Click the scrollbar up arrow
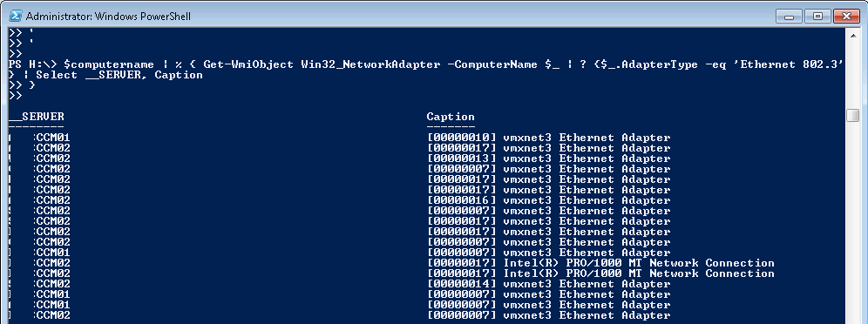Image resolution: width=868 pixels, height=324 pixels. (852, 32)
